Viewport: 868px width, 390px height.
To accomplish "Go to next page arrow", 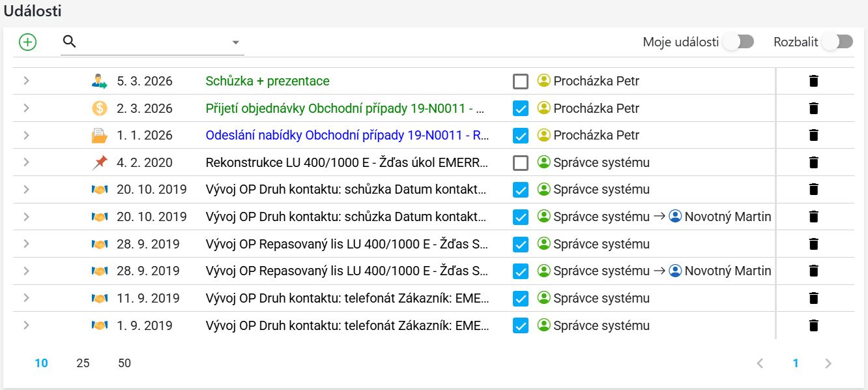I will 828,363.
